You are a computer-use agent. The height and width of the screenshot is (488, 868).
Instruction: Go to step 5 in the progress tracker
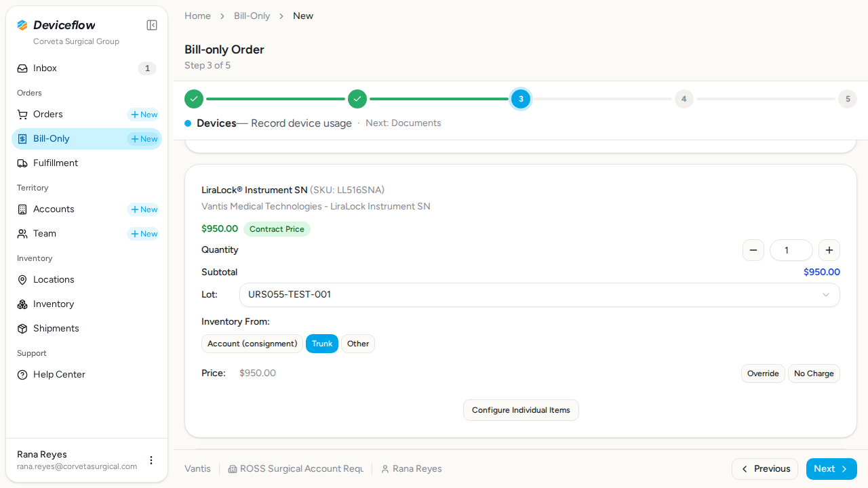click(x=848, y=99)
